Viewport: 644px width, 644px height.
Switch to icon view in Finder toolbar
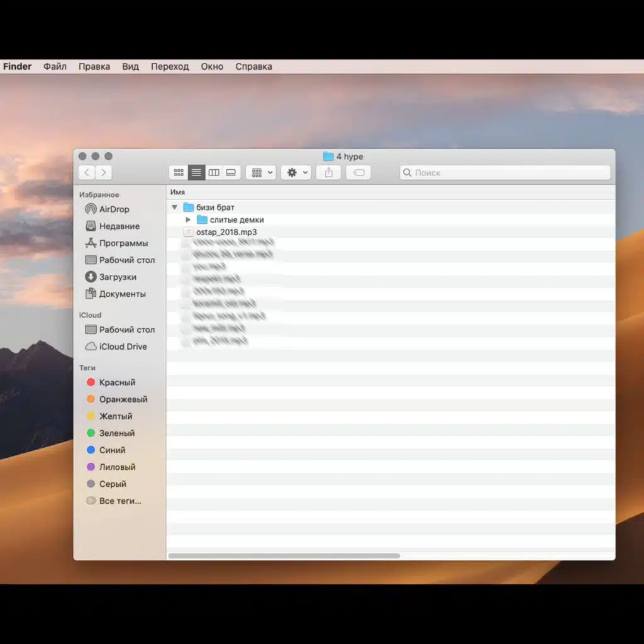[x=179, y=172]
